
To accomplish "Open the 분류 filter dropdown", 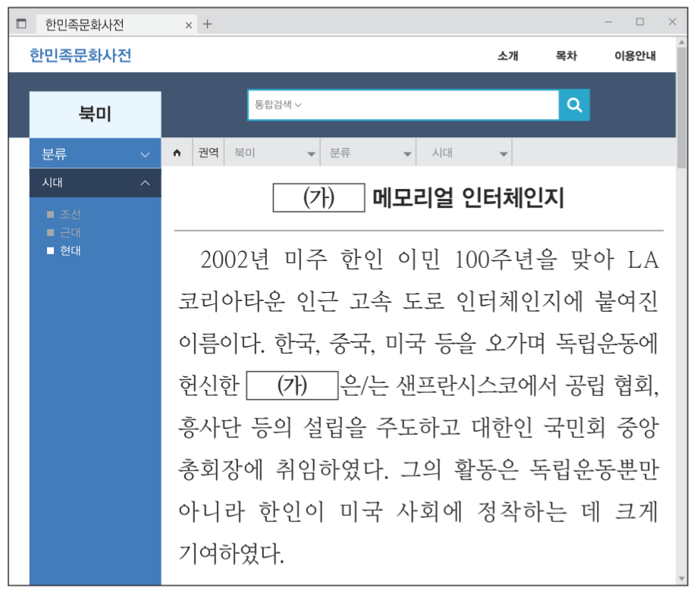I will (x=369, y=152).
